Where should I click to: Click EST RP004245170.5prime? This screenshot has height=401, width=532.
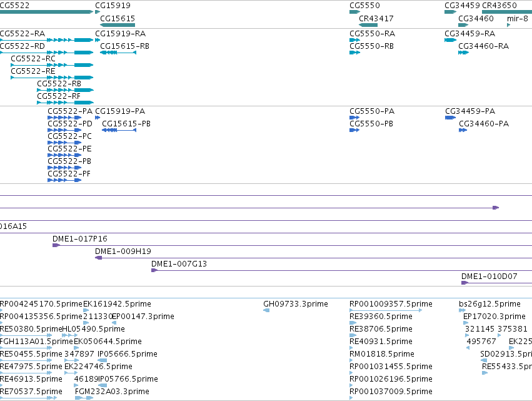pos(41,304)
